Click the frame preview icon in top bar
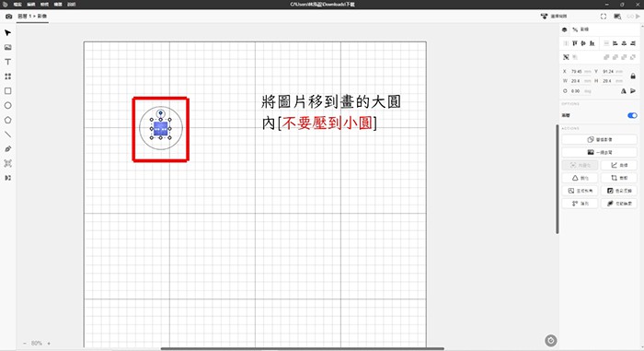The height and width of the screenshot is (351, 644). point(604,16)
